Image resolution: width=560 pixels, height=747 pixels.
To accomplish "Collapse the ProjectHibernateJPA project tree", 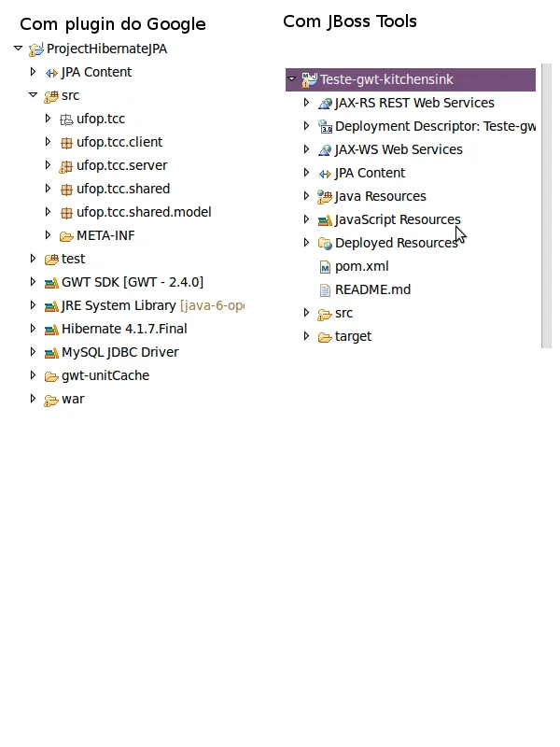I will [x=18, y=49].
